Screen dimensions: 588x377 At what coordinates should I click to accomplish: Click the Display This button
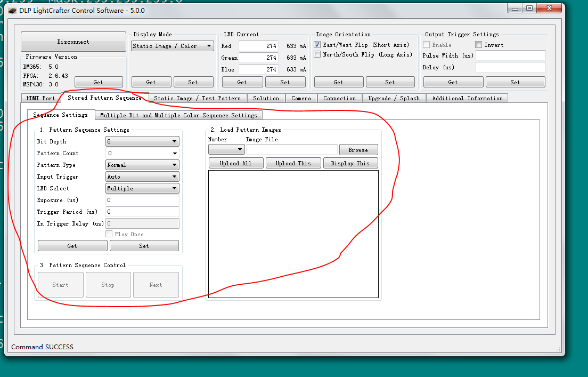[350, 163]
